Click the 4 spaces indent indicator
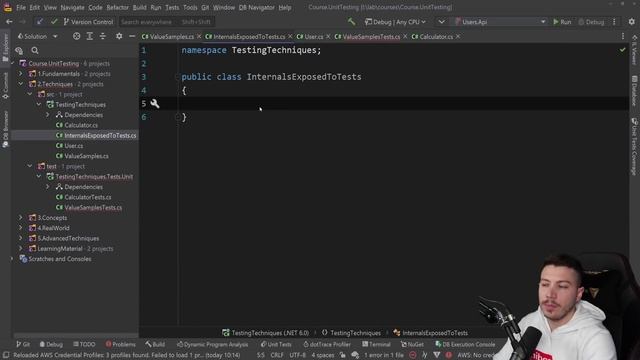Image resolution: width=640 pixels, height=360 pixels. 323,355
